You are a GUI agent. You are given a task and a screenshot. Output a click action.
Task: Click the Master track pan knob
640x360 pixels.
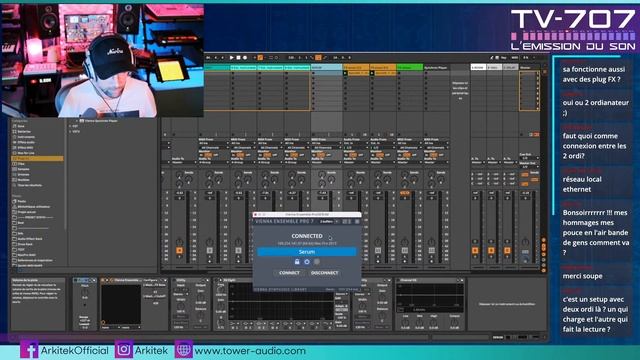pyautogui.click(x=525, y=242)
